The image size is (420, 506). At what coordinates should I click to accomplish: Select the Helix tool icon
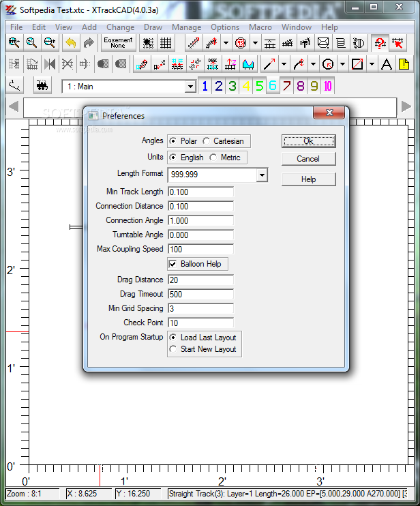click(341, 42)
